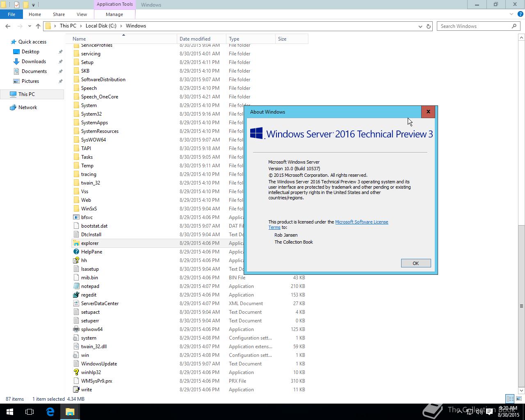Select Documents in navigation pane
The image size is (525, 420).
click(x=34, y=71)
